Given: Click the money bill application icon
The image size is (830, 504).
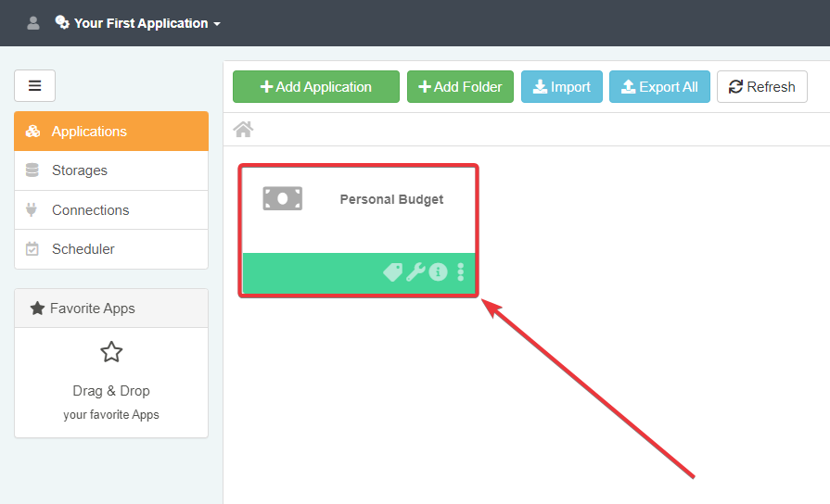Looking at the screenshot, I should [282, 198].
